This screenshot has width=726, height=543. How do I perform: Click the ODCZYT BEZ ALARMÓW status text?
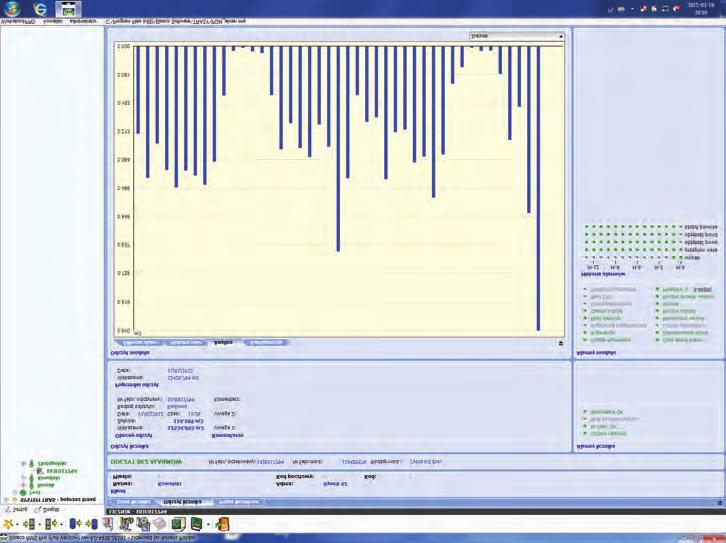click(x=146, y=462)
